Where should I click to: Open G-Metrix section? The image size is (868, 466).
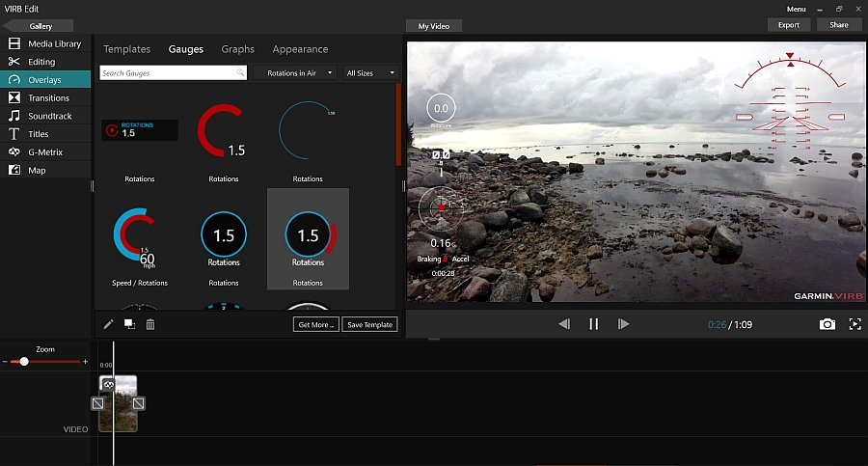point(45,151)
